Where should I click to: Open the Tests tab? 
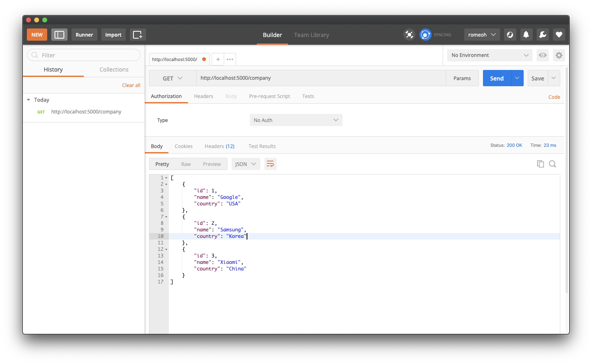coord(308,96)
